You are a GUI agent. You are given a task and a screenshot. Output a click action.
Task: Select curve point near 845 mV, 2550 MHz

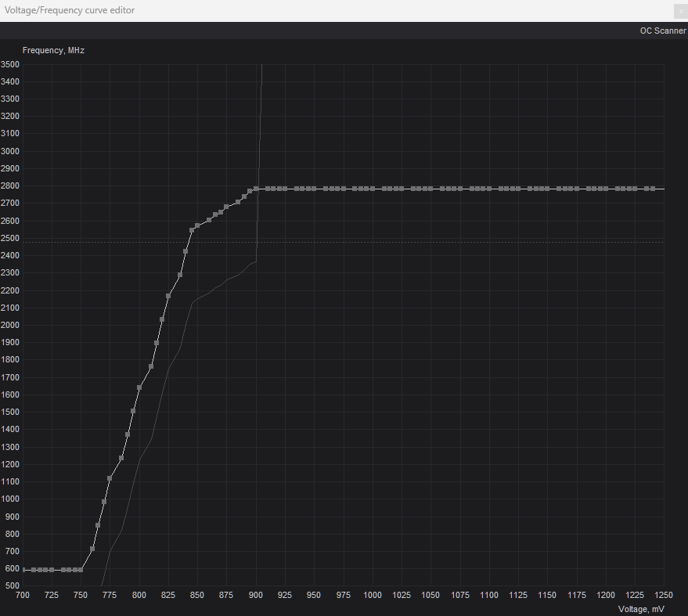[x=192, y=230]
